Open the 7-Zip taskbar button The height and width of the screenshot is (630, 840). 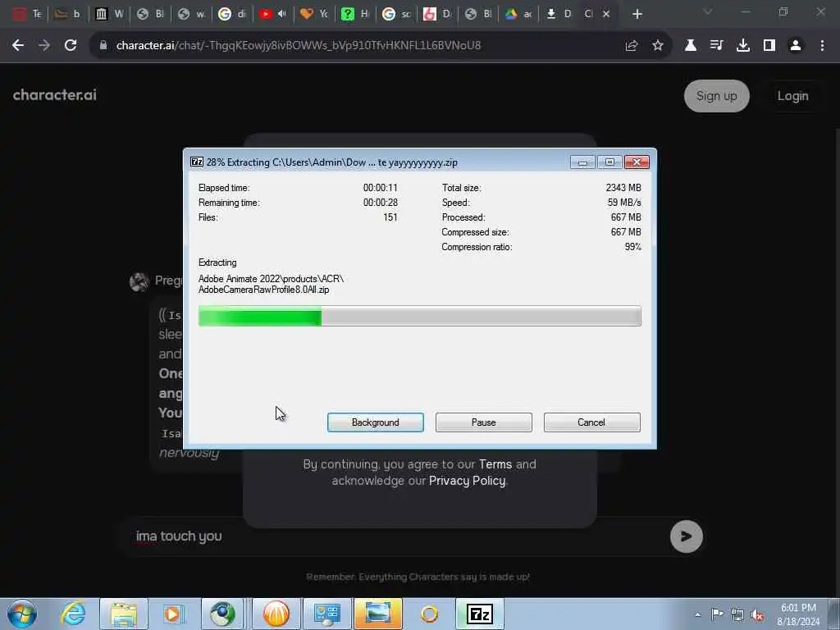(479, 614)
